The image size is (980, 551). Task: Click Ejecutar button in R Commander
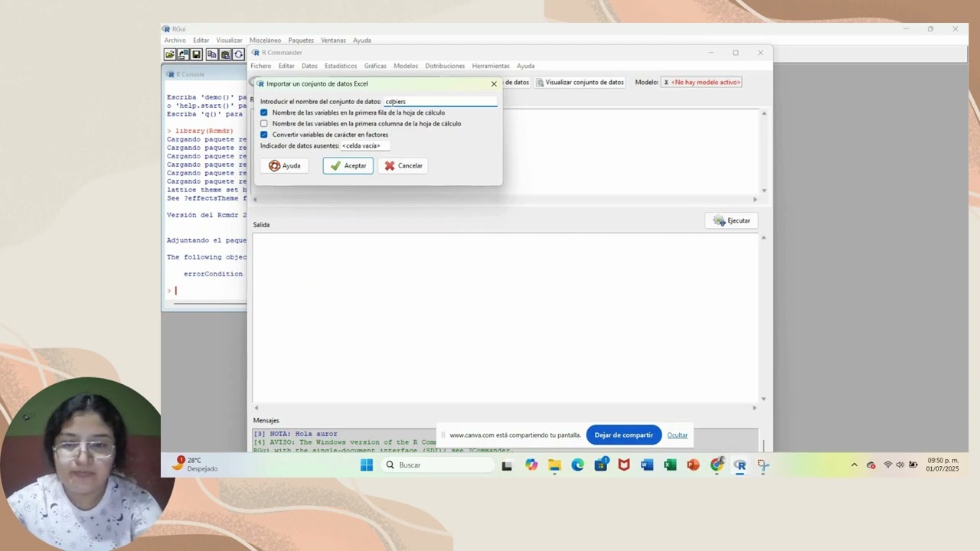point(731,220)
